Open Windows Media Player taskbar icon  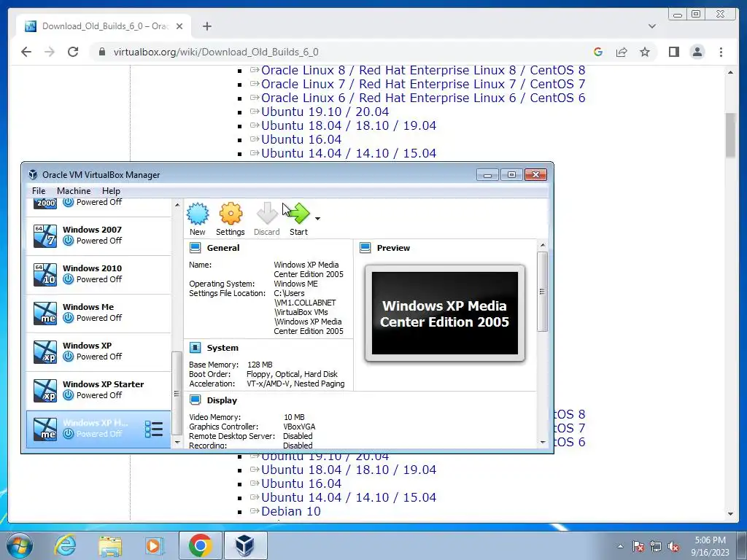tap(153, 545)
